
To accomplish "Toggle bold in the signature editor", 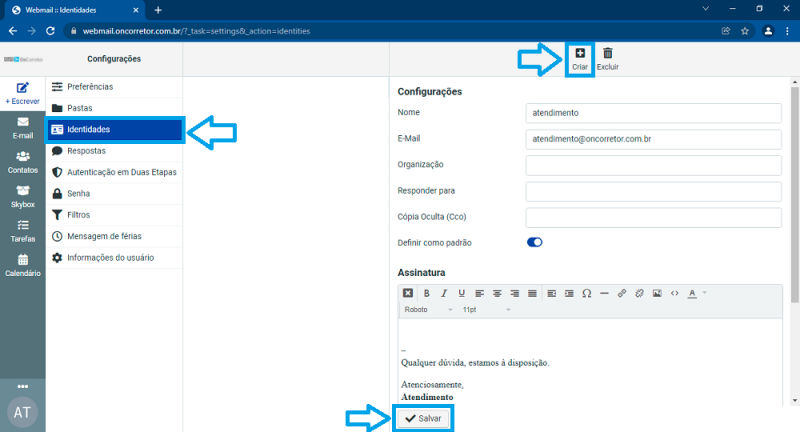I will pyautogui.click(x=427, y=293).
